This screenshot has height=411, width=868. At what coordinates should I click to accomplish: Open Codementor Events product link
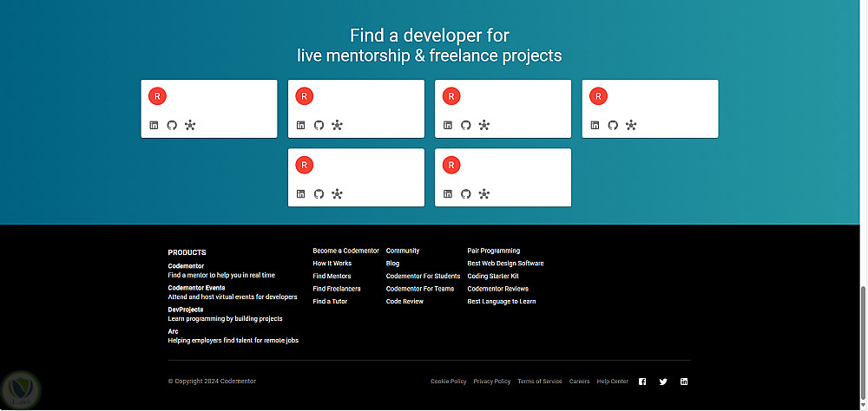click(x=196, y=288)
